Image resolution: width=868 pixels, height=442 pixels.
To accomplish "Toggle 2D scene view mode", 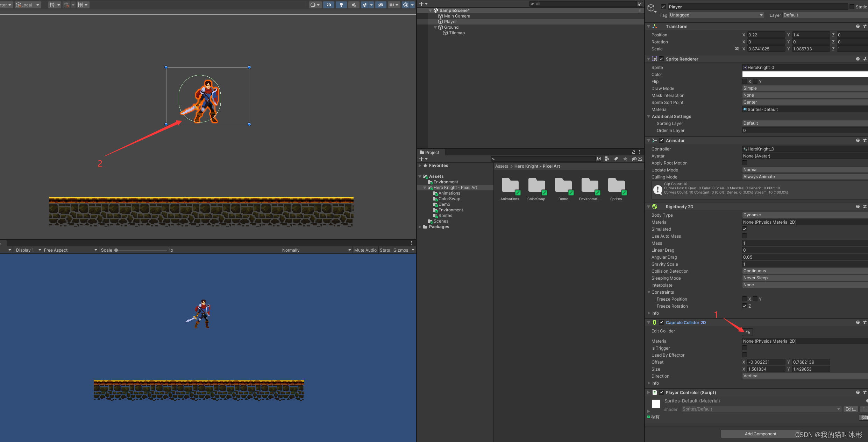I will pos(328,5).
